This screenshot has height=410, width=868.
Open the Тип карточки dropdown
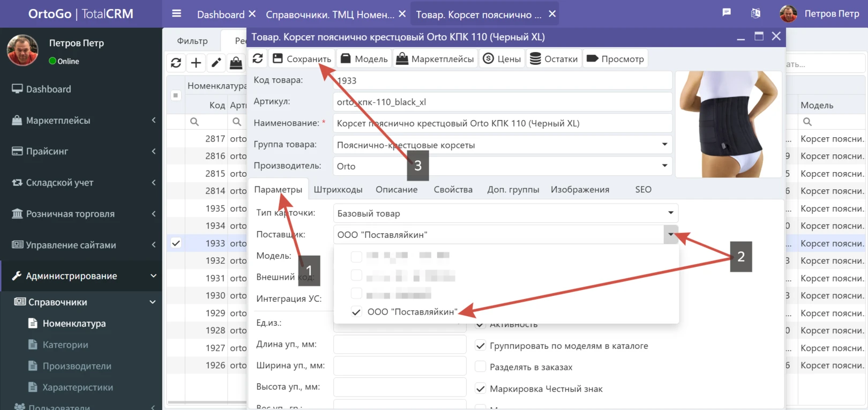pos(670,213)
